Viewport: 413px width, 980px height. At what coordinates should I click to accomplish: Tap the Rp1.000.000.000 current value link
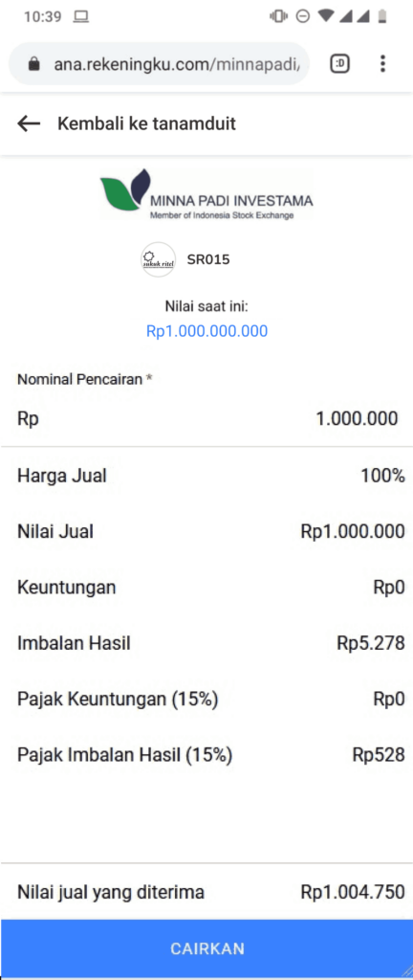(206, 331)
